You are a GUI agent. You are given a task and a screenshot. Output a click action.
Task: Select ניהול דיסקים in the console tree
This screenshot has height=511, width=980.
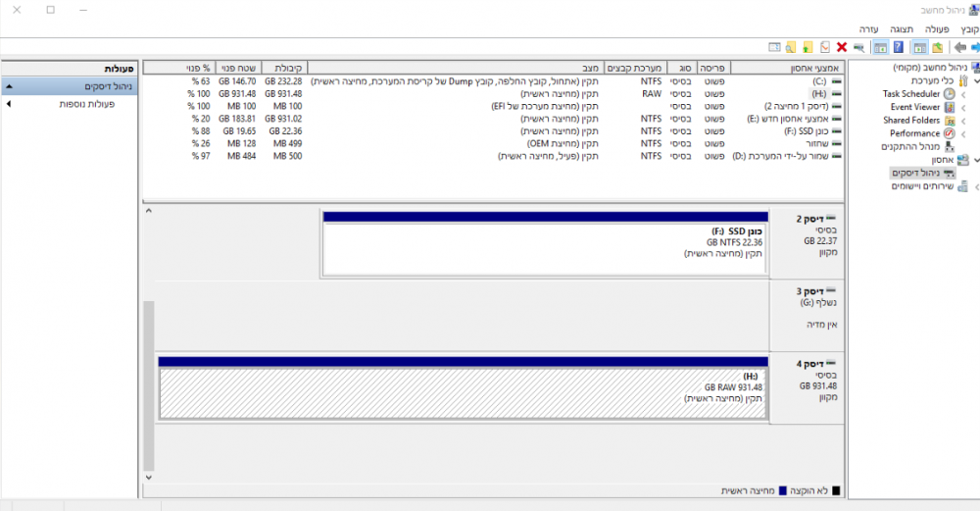[x=922, y=173]
